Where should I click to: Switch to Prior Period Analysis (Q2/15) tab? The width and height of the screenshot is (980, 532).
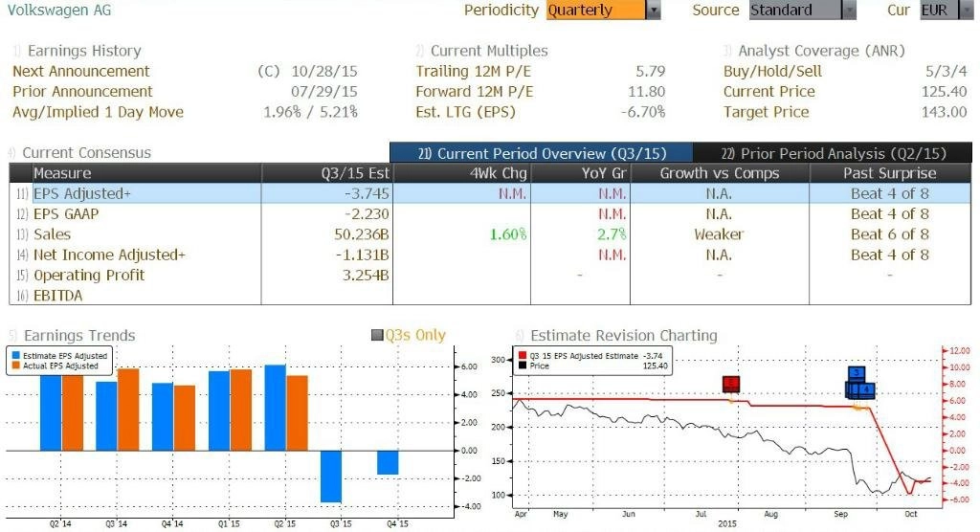pyautogui.click(x=833, y=153)
